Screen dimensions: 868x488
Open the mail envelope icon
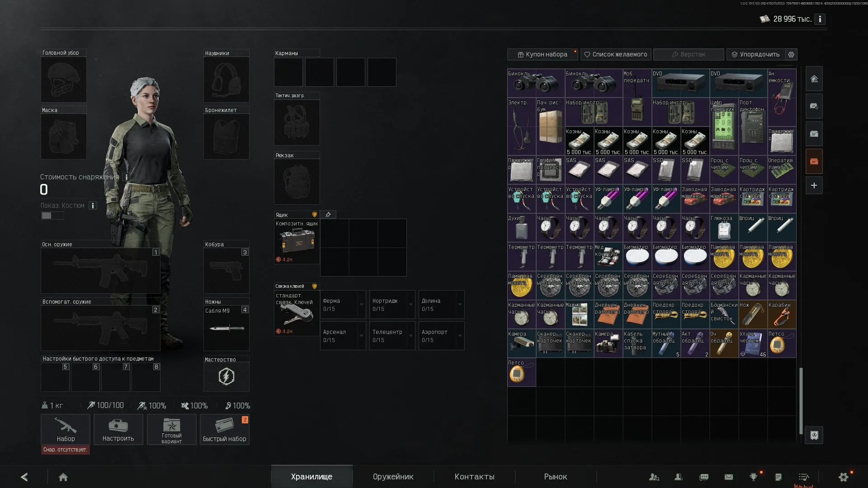click(729, 477)
